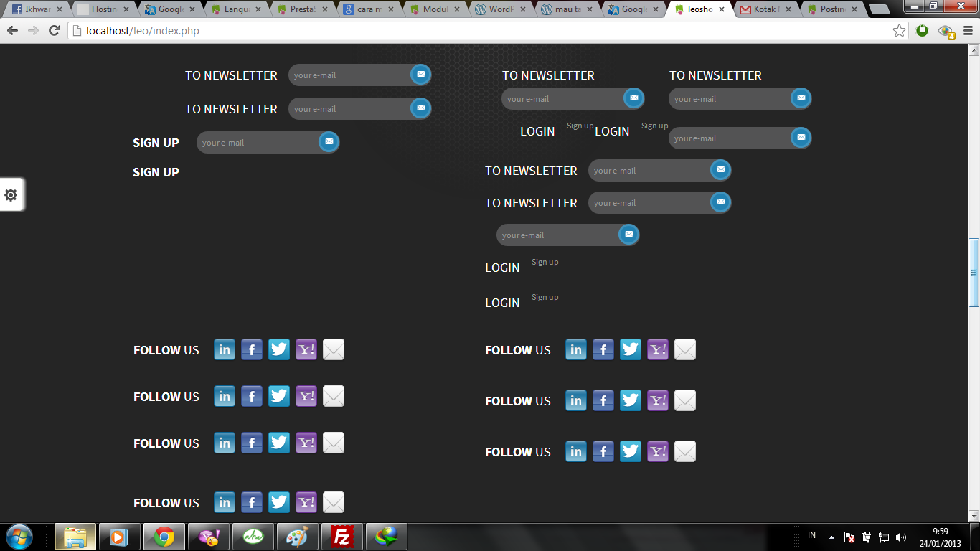Show hidden tray icons arrow
This screenshot has width=980, height=551.
[x=831, y=537]
